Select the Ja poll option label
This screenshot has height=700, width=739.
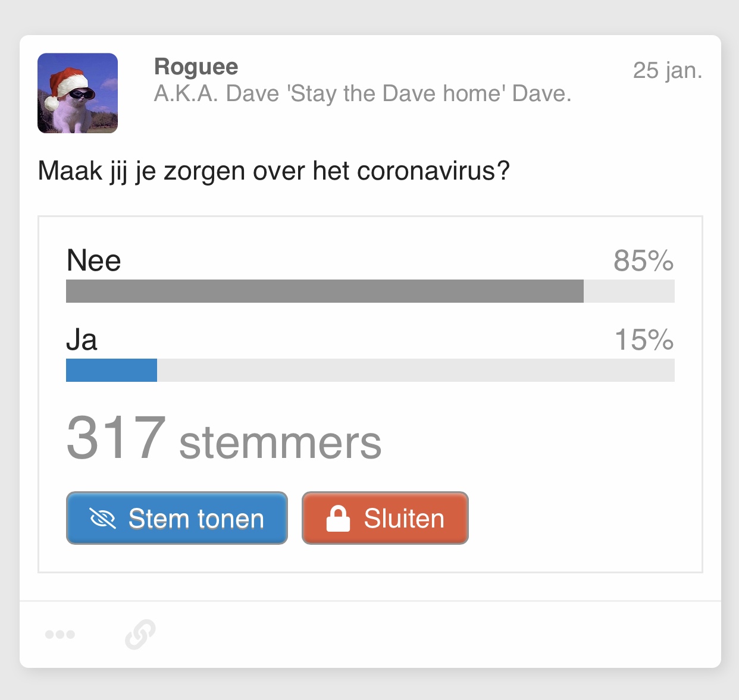(x=82, y=340)
